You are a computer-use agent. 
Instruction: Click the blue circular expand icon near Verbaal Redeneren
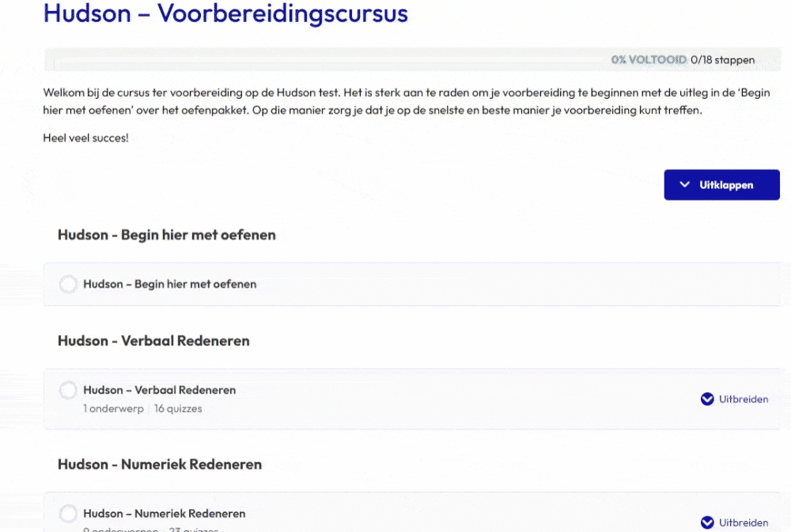click(706, 399)
